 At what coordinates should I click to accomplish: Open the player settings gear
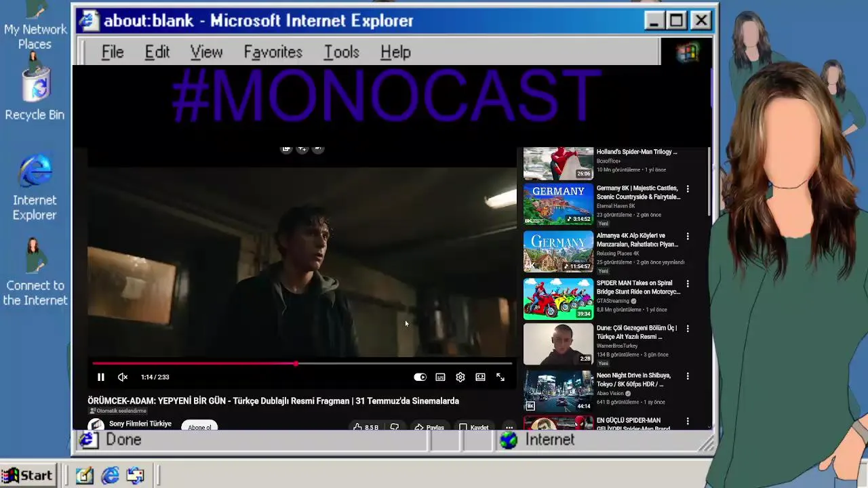[x=460, y=377]
